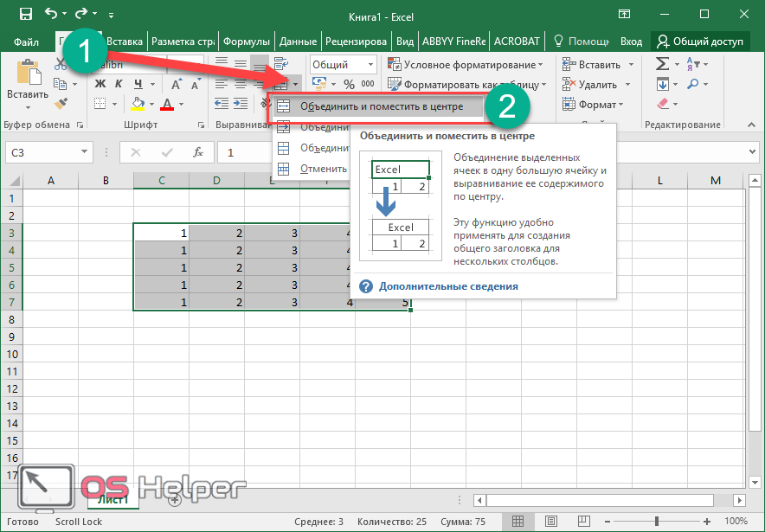Open Условное форматирование menu
The image size is (765, 532).
click(x=466, y=64)
